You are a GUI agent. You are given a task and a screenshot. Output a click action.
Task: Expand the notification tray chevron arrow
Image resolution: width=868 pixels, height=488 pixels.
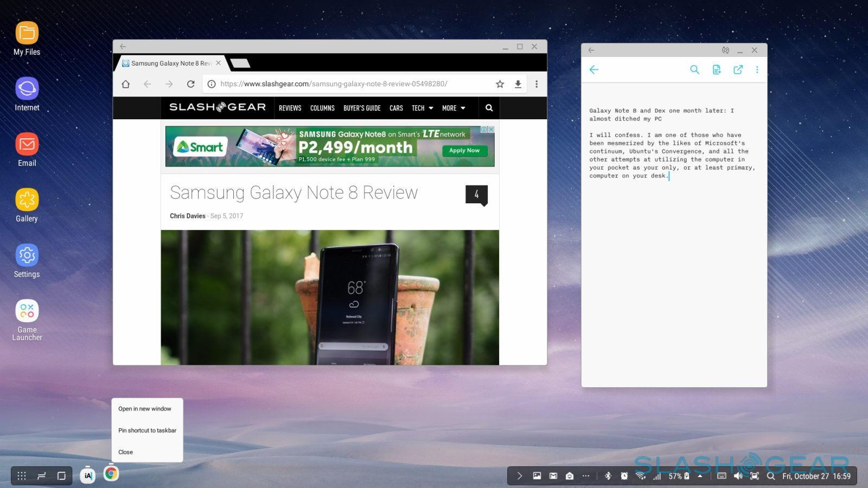(x=519, y=476)
